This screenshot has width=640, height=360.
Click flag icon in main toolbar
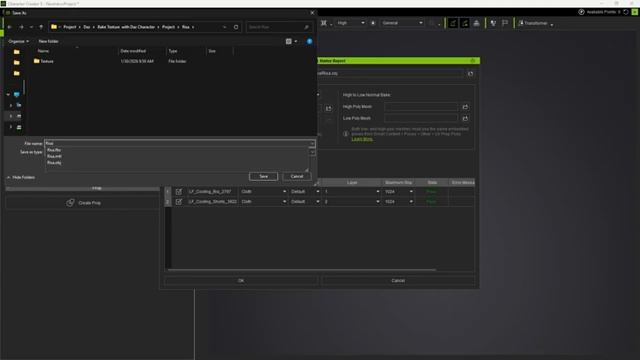(505, 23)
